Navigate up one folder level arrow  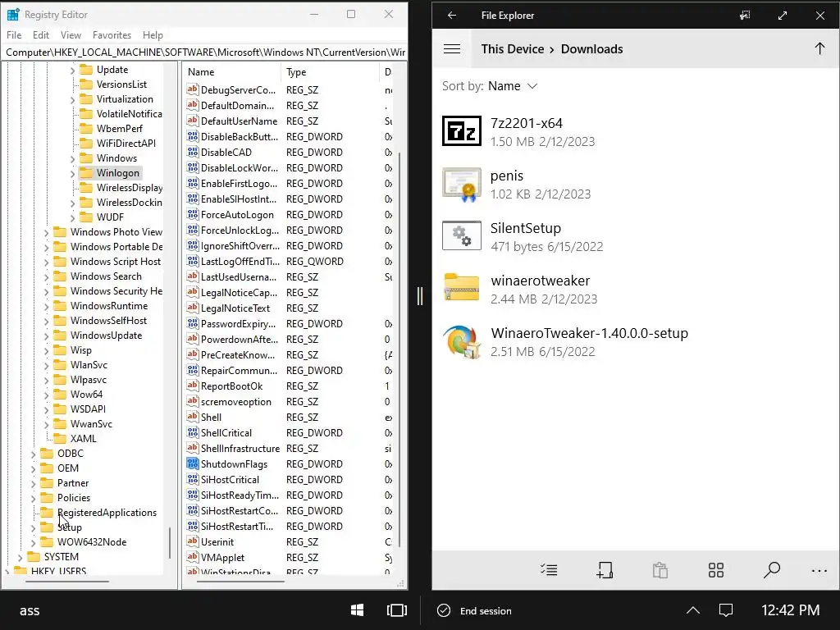819,48
